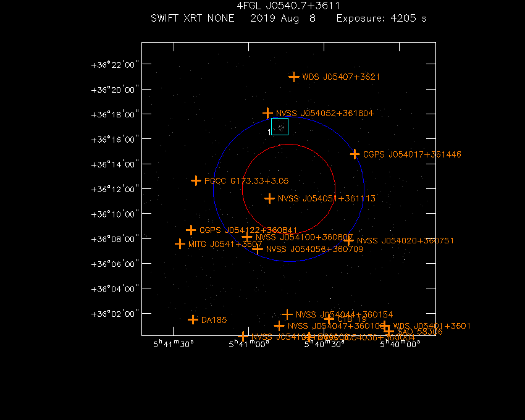
Task: Click the NVSS J054051+361113 label
Action: coord(327,199)
